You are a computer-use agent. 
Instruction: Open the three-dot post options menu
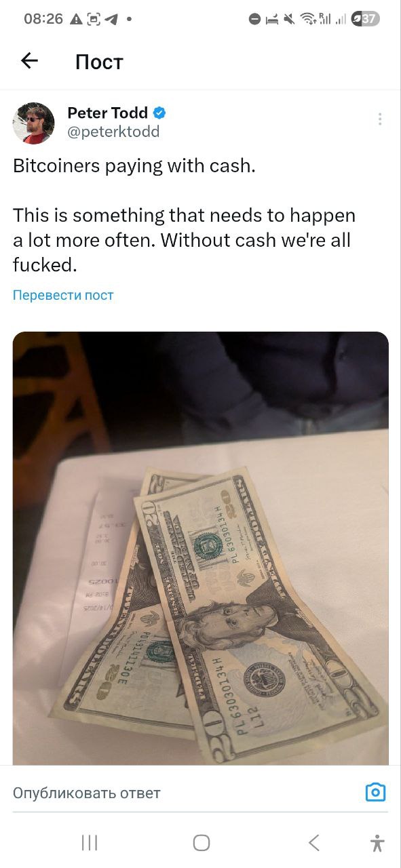pos(380,119)
